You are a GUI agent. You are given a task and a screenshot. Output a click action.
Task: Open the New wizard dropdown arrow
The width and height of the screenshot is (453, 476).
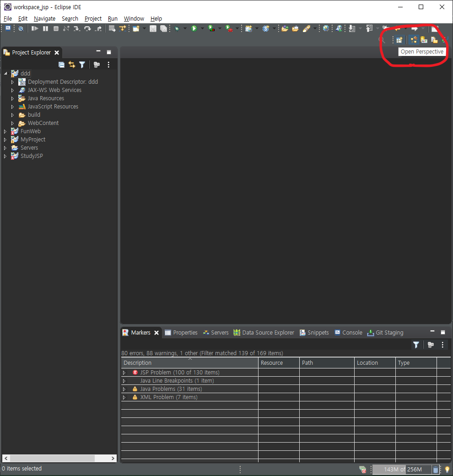pyautogui.click(x=144, y=28)
